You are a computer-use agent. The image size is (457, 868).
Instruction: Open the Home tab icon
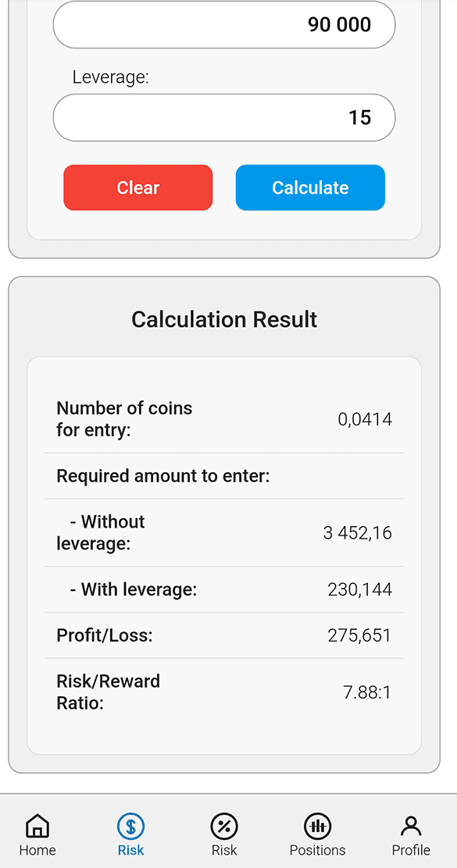[x=37, y=826]
